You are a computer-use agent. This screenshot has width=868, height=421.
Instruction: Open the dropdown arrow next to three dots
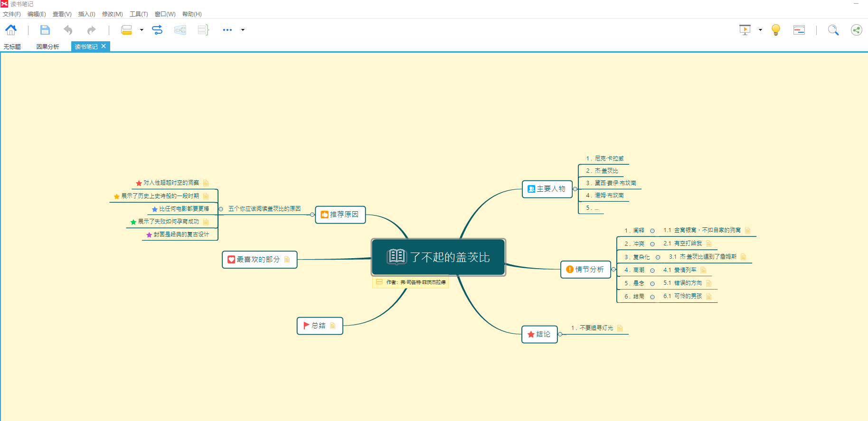[x=243, y=30]
